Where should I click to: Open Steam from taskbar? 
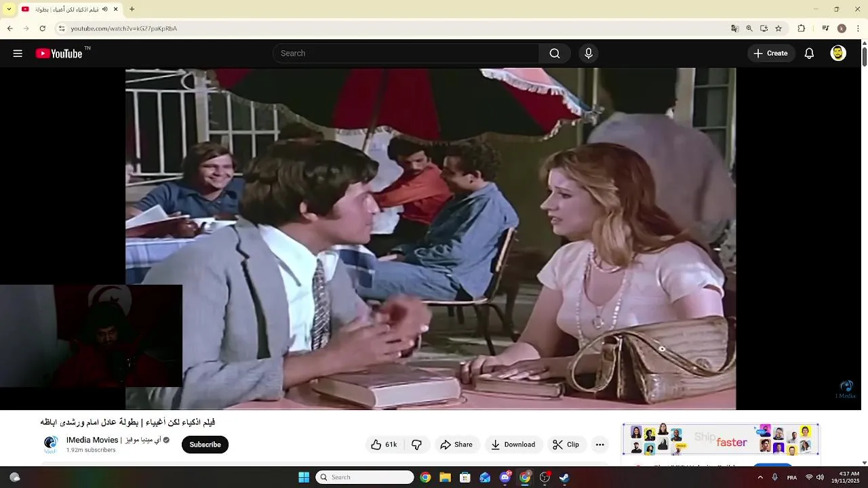coord(564,477)
